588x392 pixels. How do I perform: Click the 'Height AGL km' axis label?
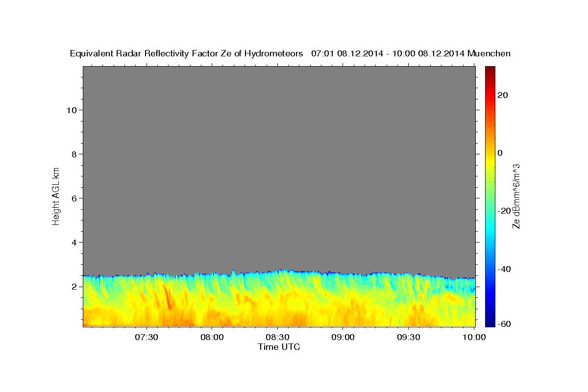(56, 196)
